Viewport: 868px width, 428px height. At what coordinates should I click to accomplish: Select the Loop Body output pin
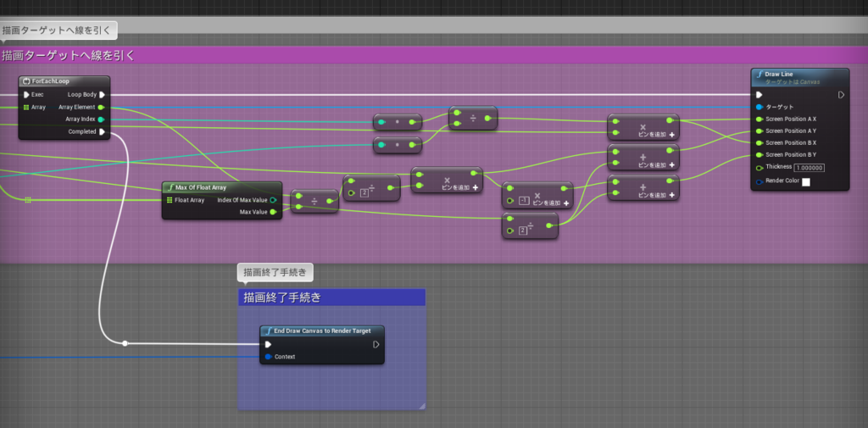[x=102, y=95]
